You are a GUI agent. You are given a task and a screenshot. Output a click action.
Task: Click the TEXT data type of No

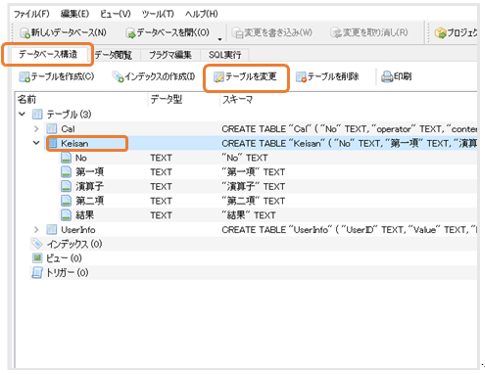pyautogui.click(x=161, y=158)
